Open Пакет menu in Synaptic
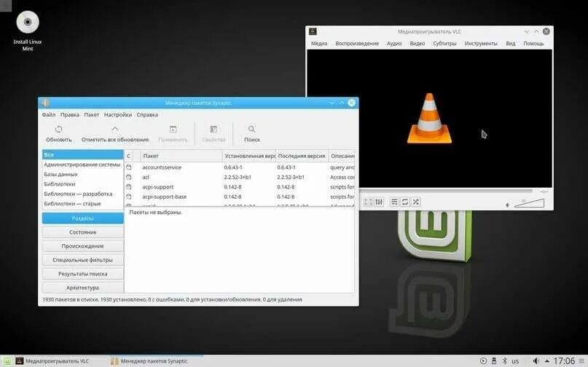588x367 pixels. 92,115
